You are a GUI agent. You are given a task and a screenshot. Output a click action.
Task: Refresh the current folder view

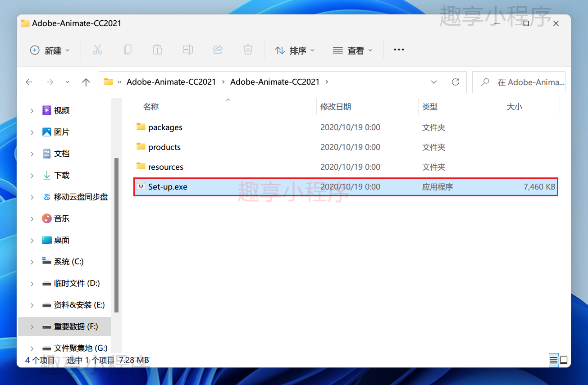coord(456,82)
